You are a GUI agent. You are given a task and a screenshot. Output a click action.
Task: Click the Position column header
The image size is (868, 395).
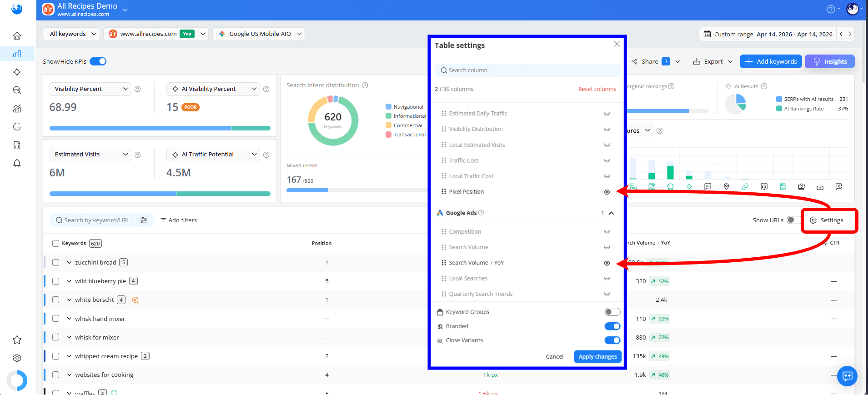click(x=321, y=243)
